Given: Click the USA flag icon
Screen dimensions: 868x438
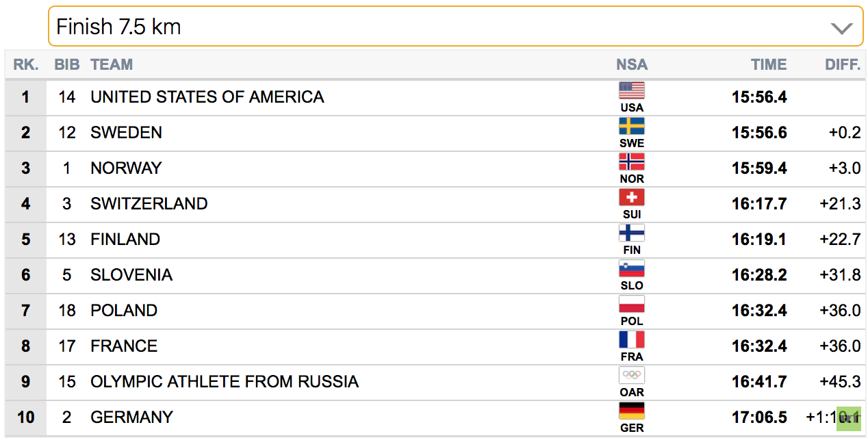Looking at the screenshot, I should 632,90.
